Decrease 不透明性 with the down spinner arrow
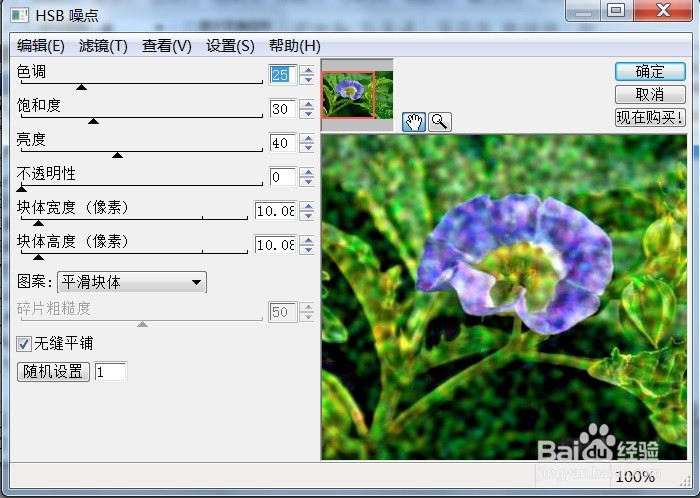 tap(307, 182)
